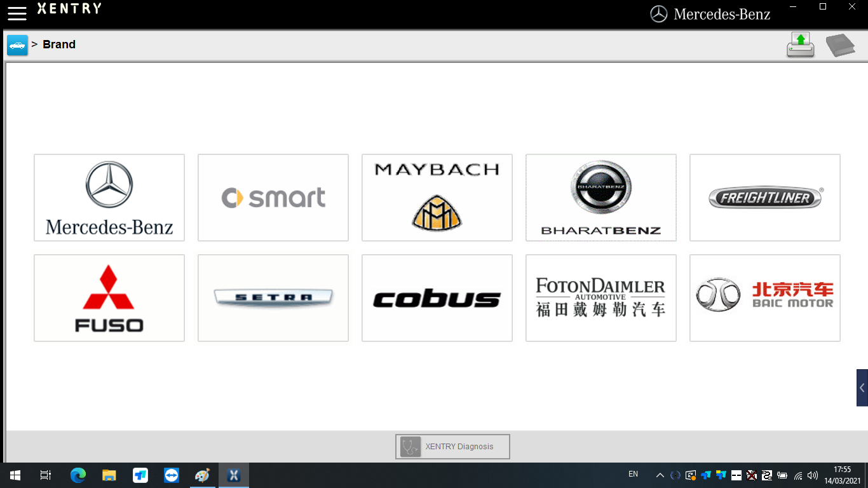Select the smart brand tile
Viewport: 868px width, 488px height.
pos(273,198)
